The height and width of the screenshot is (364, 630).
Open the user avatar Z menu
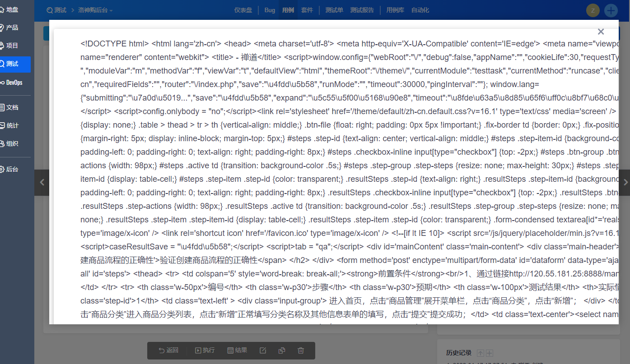point(593,10)
